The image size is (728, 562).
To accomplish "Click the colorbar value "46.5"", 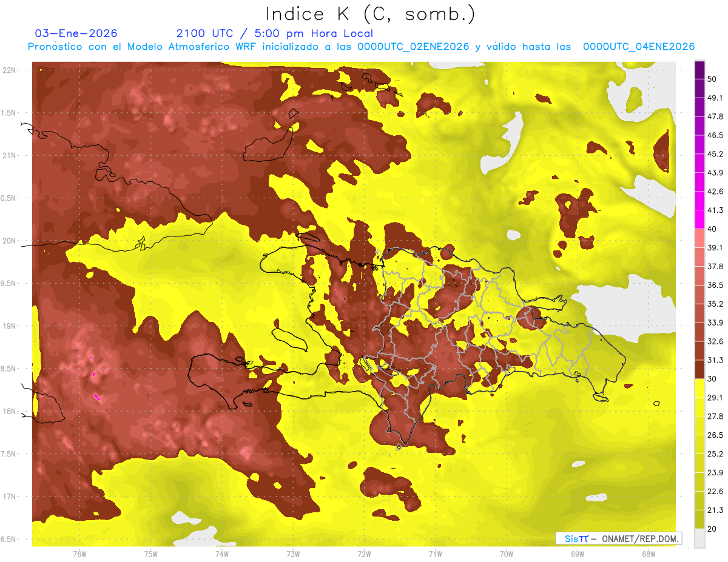I will (x=715, y=135).
